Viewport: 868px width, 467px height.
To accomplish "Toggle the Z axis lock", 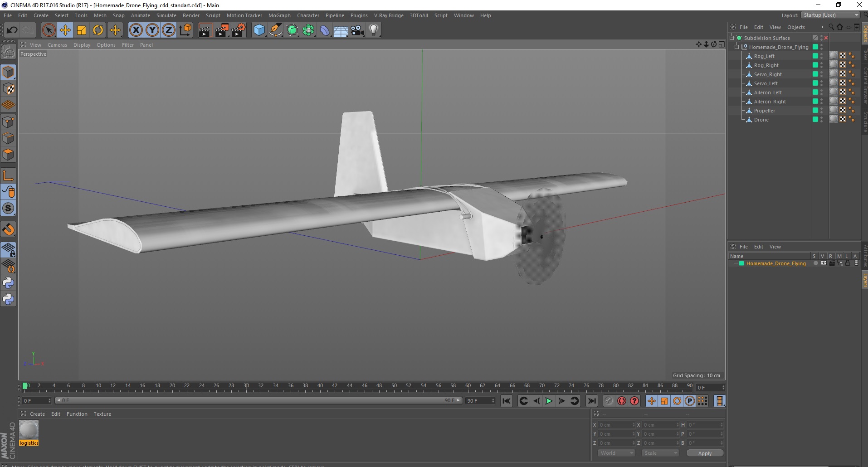I will (x=169, y=30).
